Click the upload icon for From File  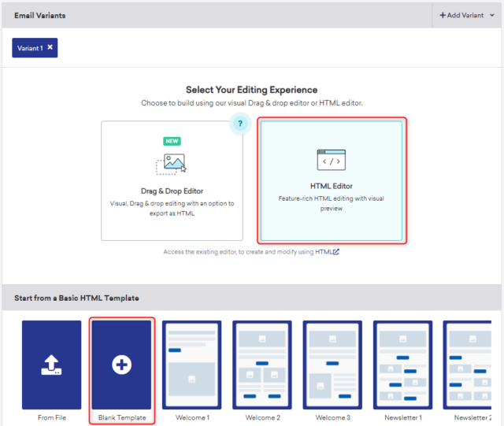pyautogui.click(x=51, y=365)
